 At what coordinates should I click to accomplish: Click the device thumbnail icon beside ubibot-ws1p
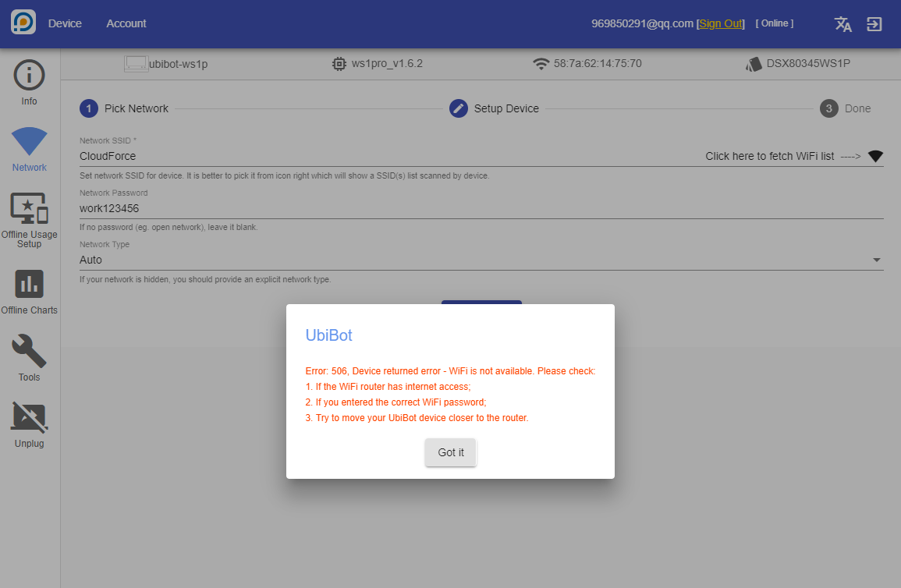tap(136, 64)
